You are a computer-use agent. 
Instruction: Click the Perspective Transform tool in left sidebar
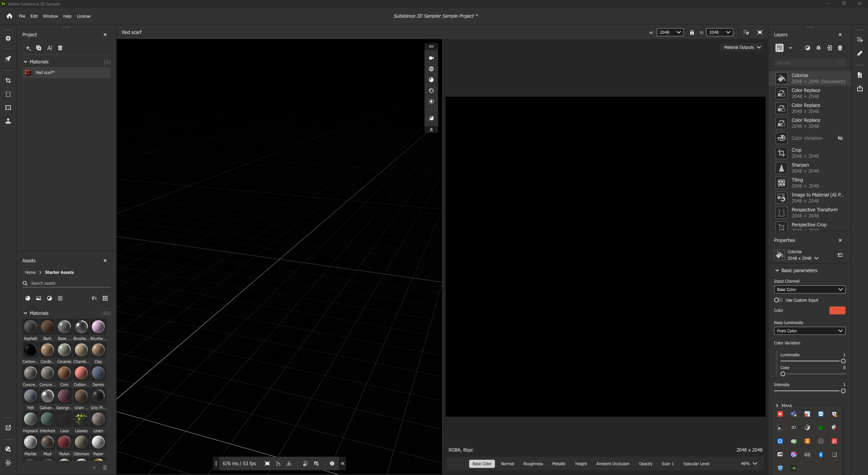coord(8,94)
